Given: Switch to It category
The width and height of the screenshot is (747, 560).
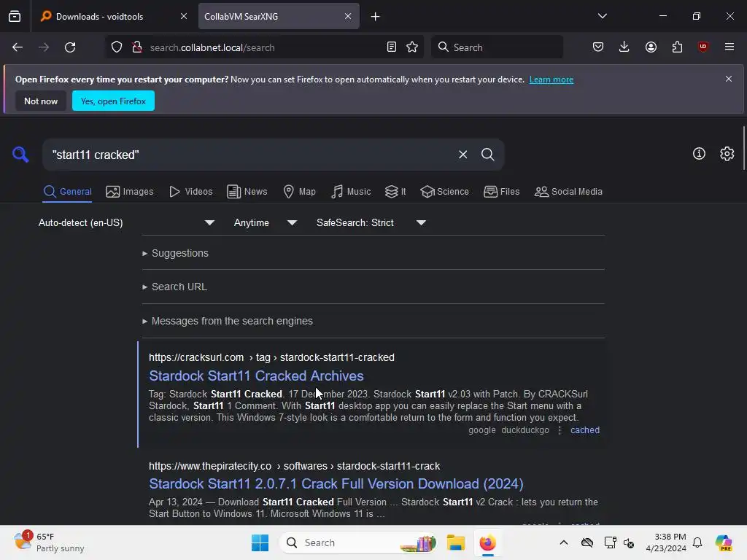Looking at the screenshot, I should coord(395,192).
